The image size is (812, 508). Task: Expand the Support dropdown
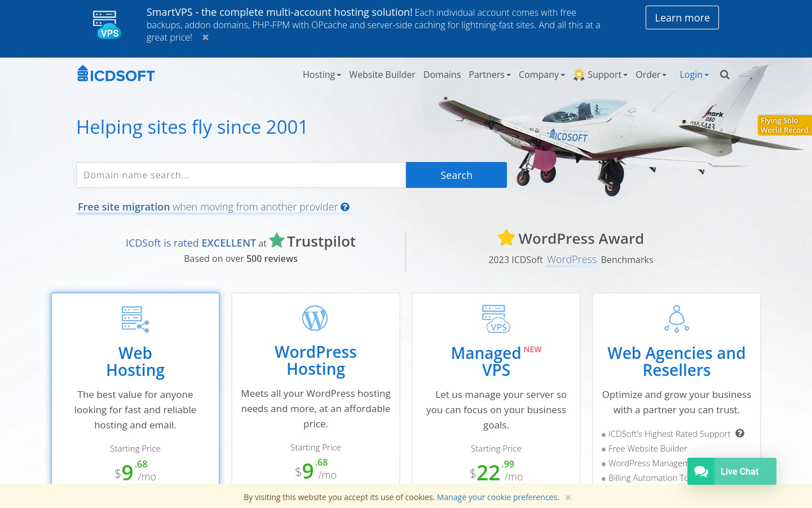tap(607, 75)
